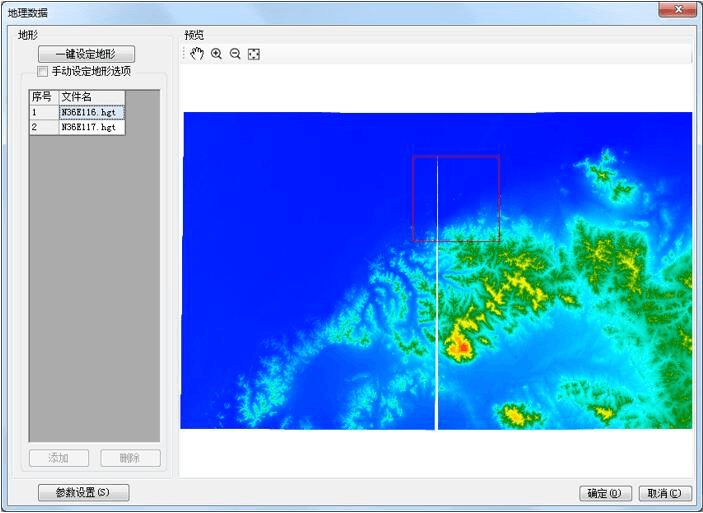Select the N36E117.hgt file entry
The height and width of the screenshot is (513, 703).
91,128
